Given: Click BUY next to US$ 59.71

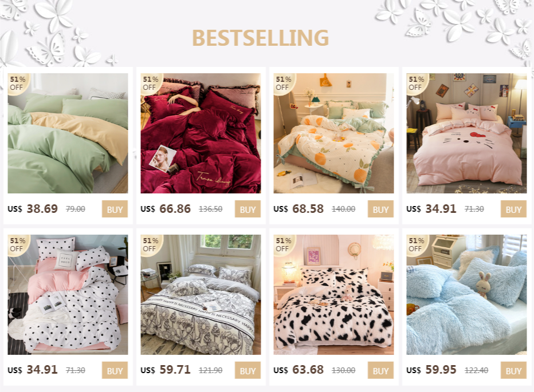Looking at the screenshot, I should [x=248, y=370].
